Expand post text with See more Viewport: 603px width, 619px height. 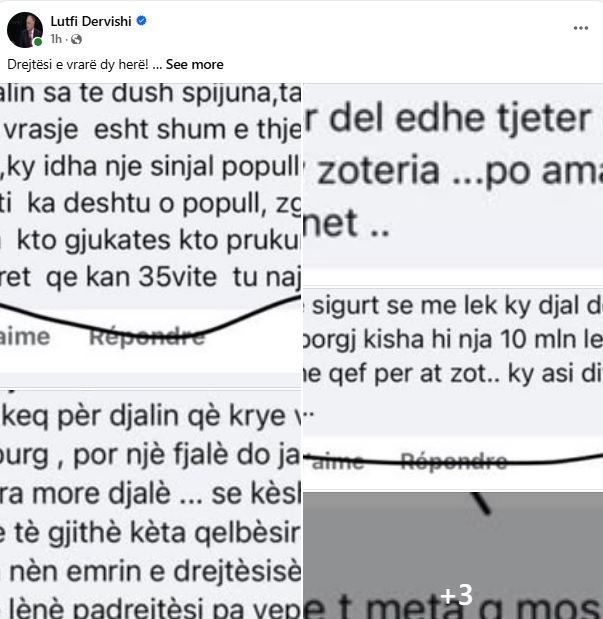point(194,64)
